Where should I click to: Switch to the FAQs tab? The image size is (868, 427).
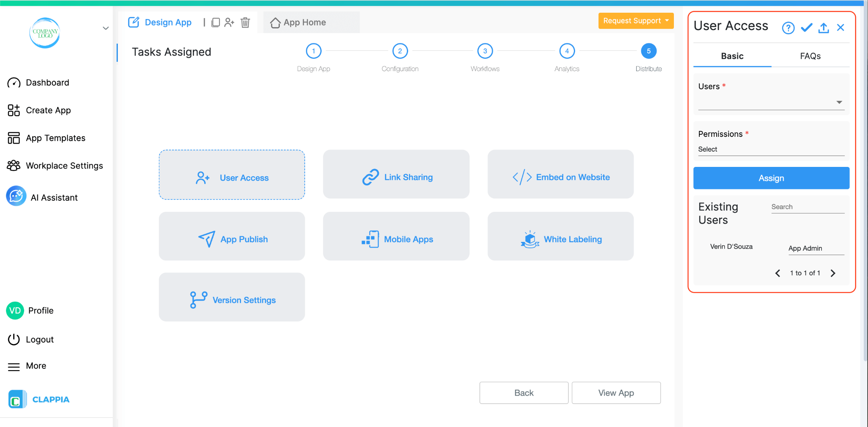810,55
